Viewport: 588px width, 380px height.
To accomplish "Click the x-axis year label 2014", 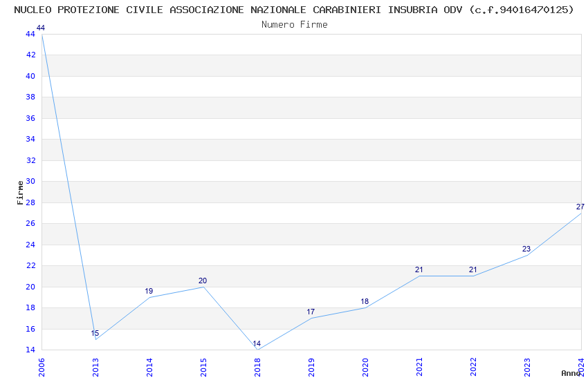I will (149, 368).
